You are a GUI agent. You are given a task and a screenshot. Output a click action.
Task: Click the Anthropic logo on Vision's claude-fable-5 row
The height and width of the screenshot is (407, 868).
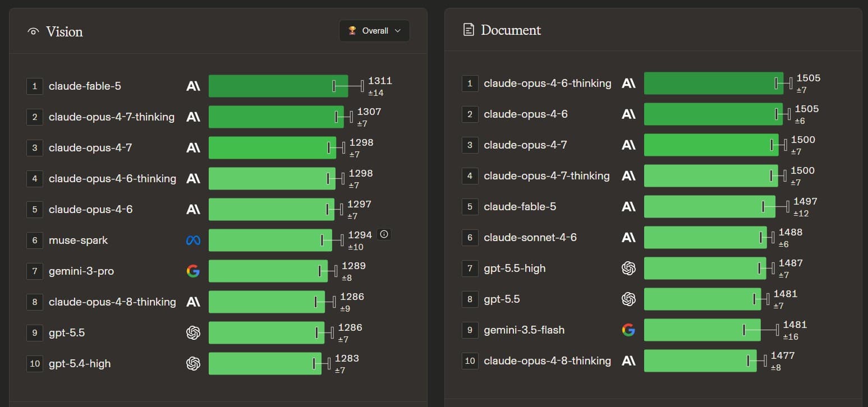(x=193, y=86)
